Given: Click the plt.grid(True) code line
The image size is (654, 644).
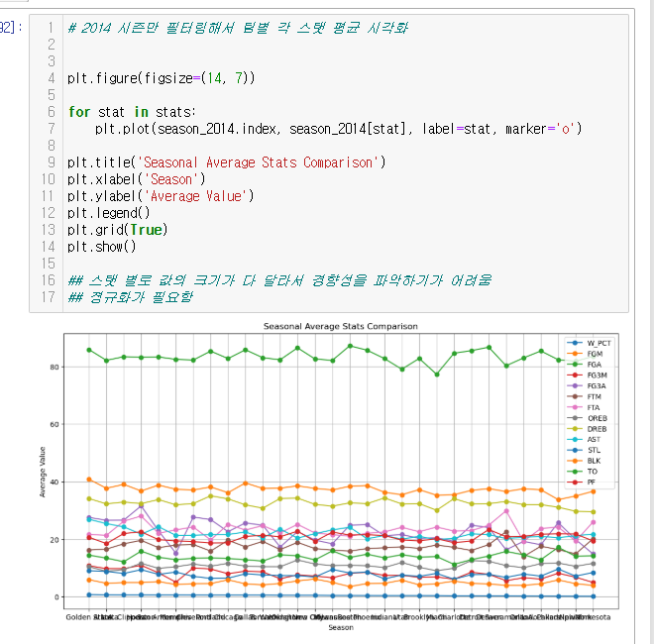Looking at the screenshot, I should click(x=118, y=230).
